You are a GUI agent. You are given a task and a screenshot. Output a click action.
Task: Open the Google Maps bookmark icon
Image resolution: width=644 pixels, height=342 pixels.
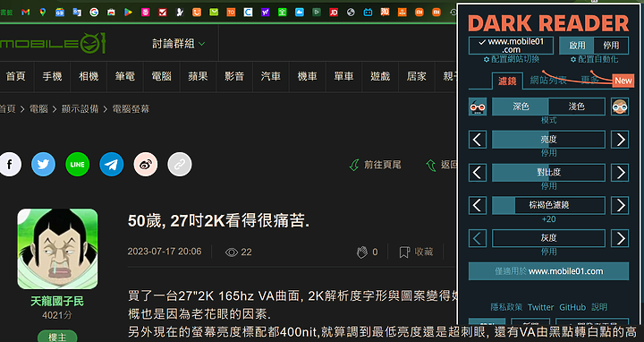43,13
